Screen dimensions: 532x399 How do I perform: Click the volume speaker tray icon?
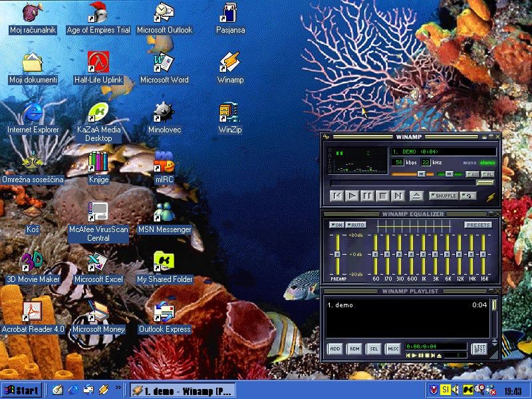pos(456,390)
